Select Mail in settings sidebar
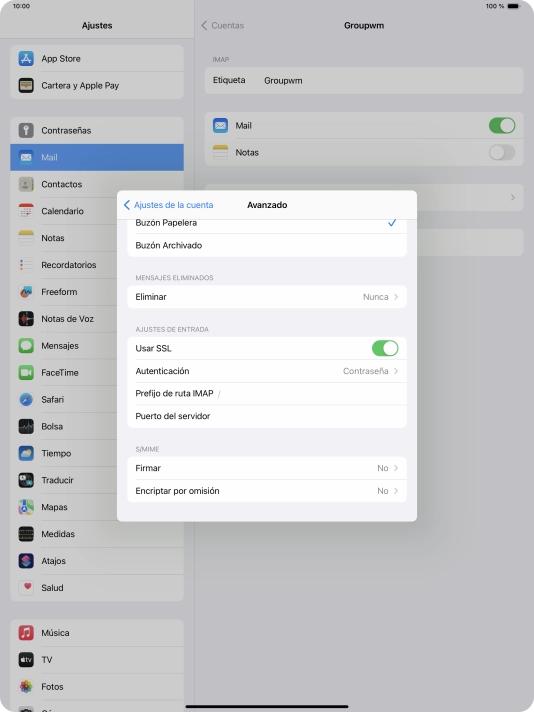The width and height of the screenshot is (534, 712). pos(97,157)
